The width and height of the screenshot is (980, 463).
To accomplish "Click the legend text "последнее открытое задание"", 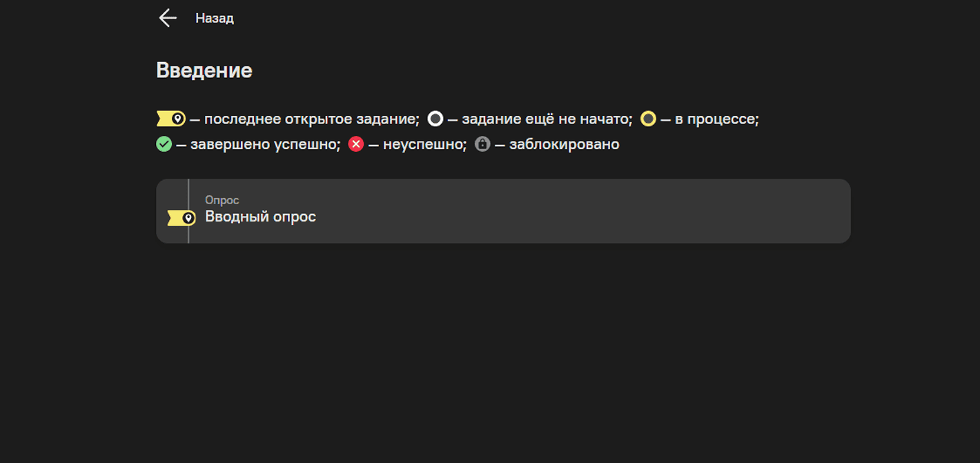I will 311,119.
